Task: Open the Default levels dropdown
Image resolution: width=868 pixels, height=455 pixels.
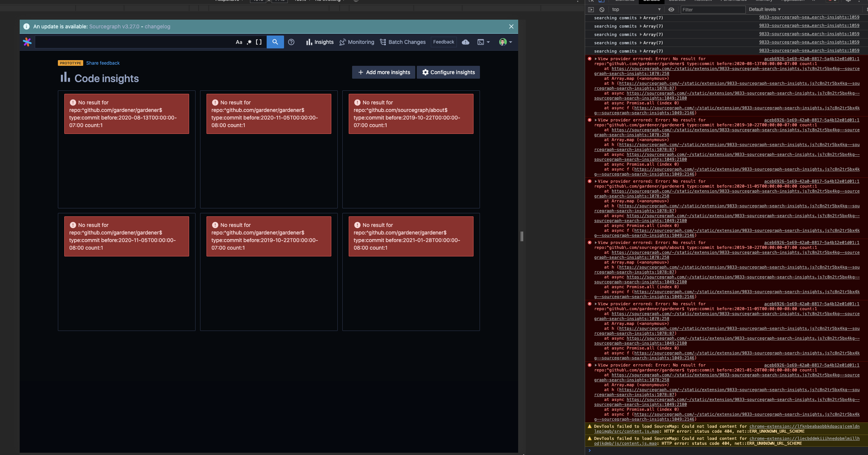Action: click(x=764, y=9)
